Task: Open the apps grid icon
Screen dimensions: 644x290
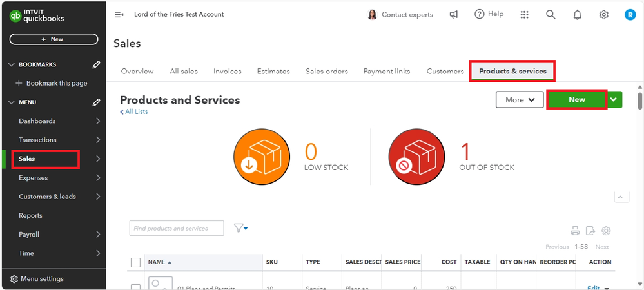Action: [524, 15]
